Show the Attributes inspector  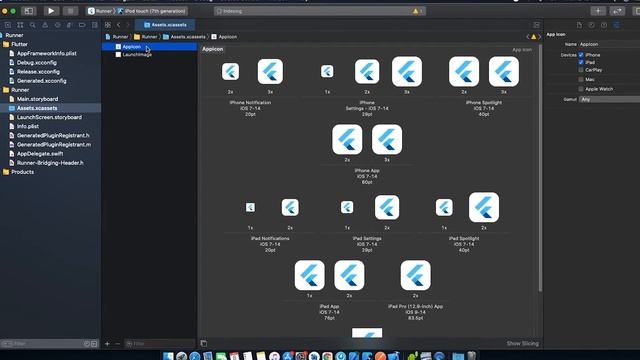(x=616, y=25)
